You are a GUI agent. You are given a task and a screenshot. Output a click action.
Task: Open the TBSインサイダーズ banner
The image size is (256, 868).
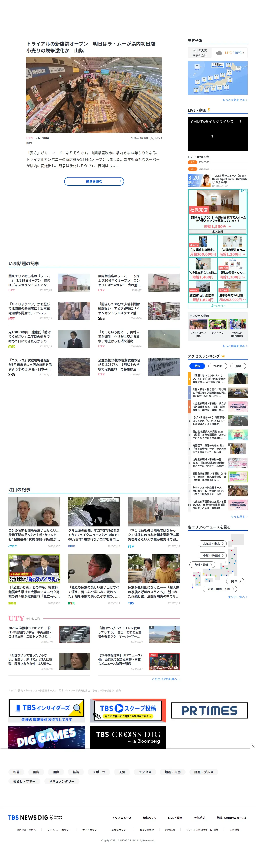(x=47, y=710)
